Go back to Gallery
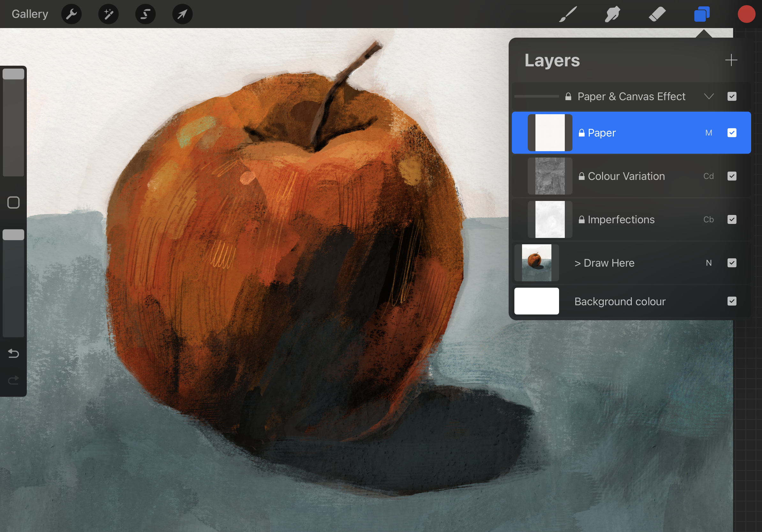Viewport: 762px width, 532px height. [x=30, y=14]
